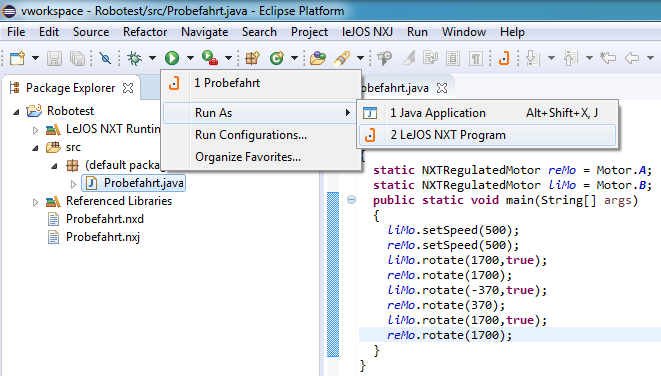The height and width of the screenshot is (376, 661).
Task: Select 1 Probefahrt run history entry
Action: [261, 83]
